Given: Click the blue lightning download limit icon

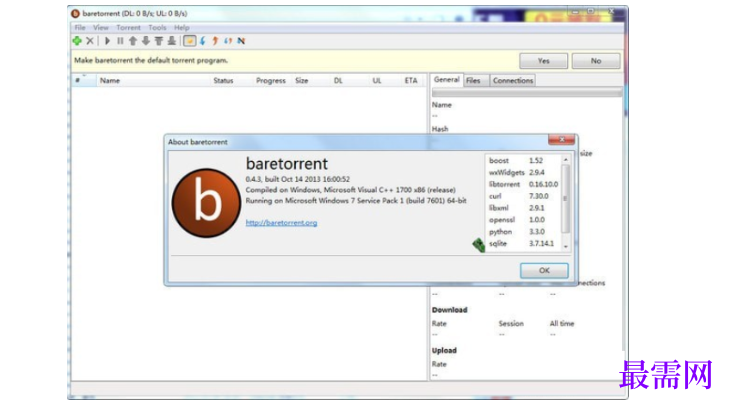Looking at the screenshot, I should [203, 41].
